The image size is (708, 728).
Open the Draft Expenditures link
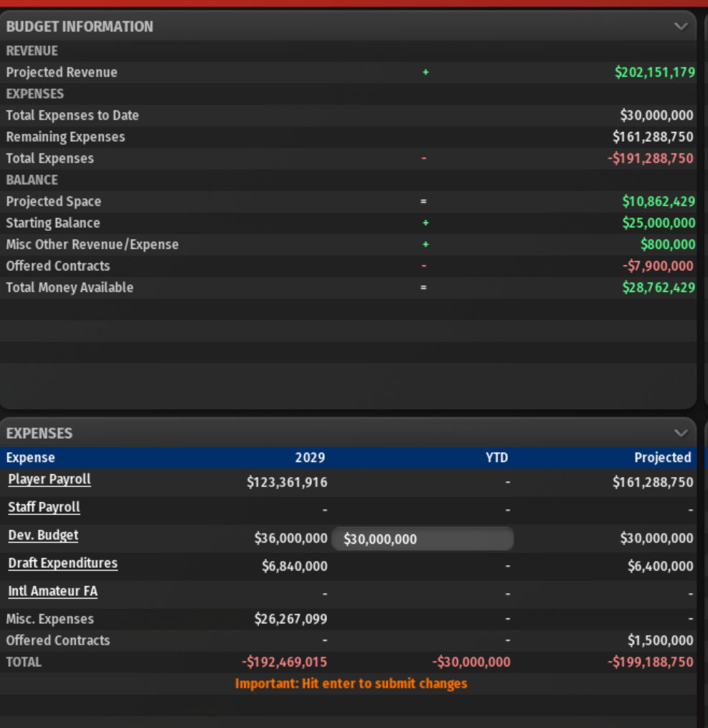62,564
